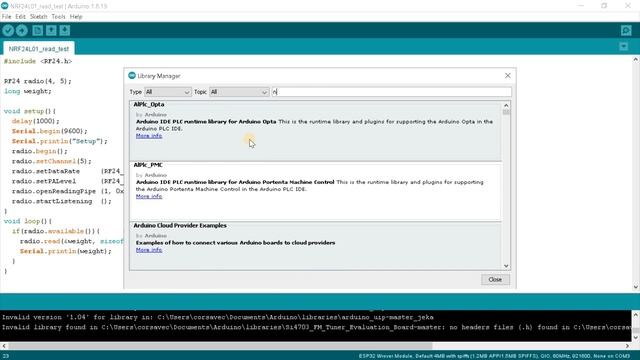Click the 'Invalid version' console message line
Viewport: 640px width, 360px height.
[218, 317]
